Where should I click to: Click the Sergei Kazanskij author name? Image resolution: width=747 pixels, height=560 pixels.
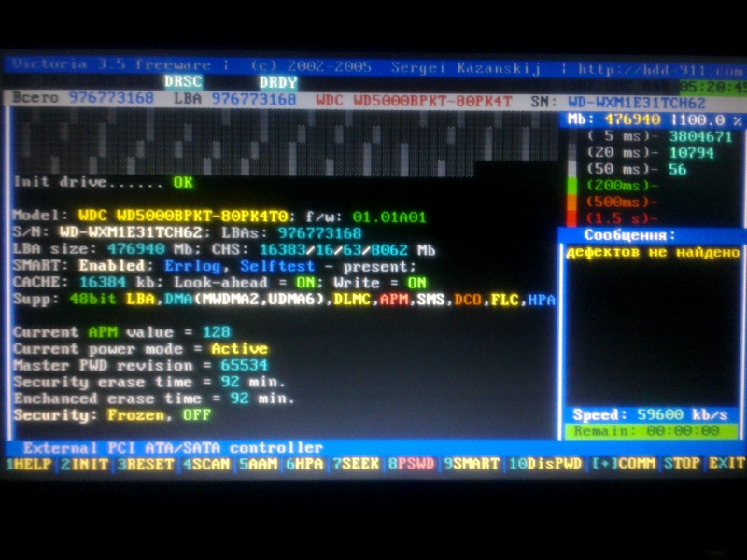(465, 68)
